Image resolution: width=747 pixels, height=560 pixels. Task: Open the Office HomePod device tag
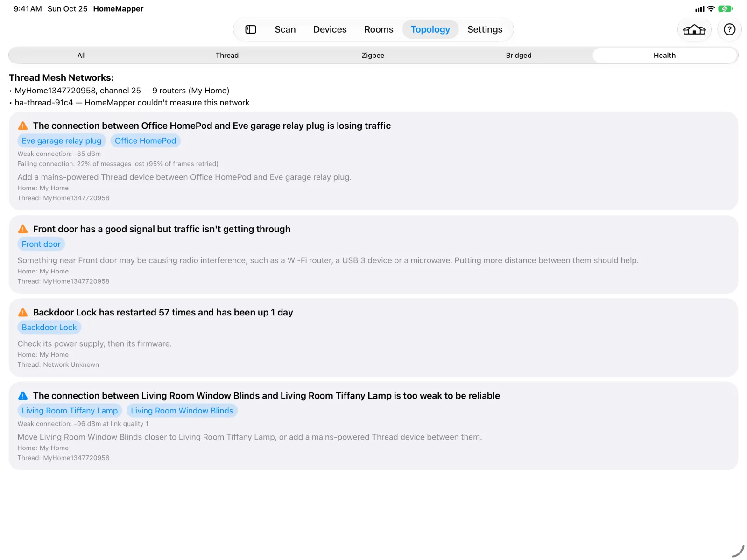tap(145, 141)
